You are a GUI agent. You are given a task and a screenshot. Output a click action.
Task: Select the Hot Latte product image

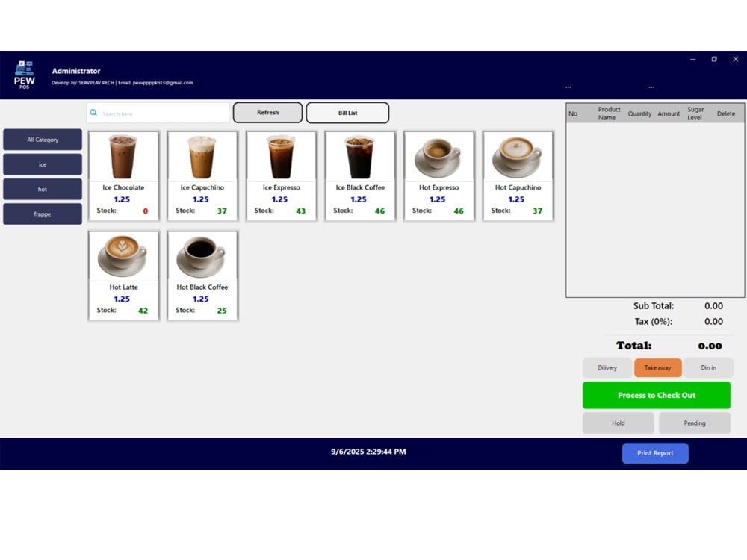click(x=123, y=257)
